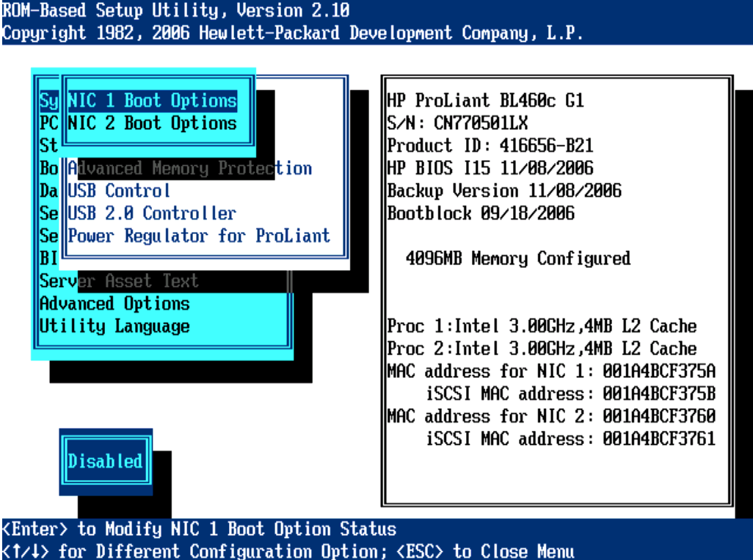753x560 pixels.
Task: Click the 'HP BIOS I15 11/08/2006' line
Action: [490, 169]
